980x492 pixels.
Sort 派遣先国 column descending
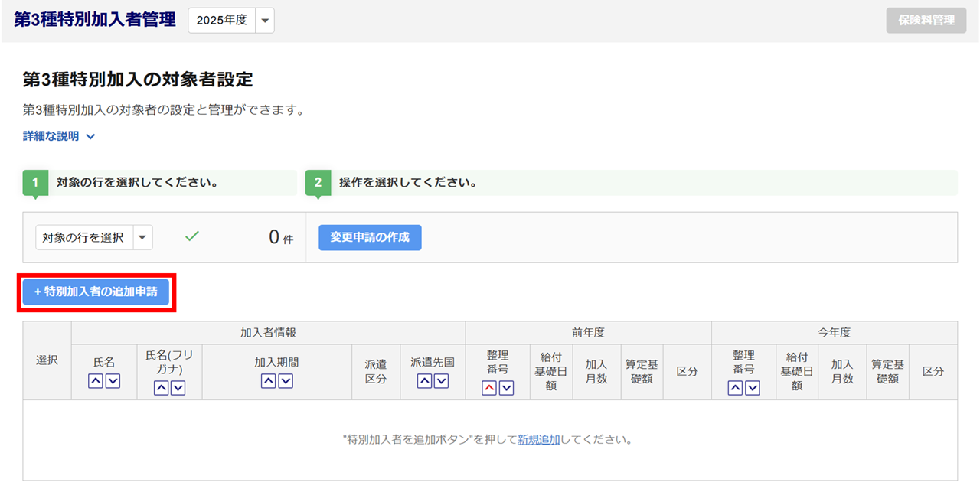441,381
